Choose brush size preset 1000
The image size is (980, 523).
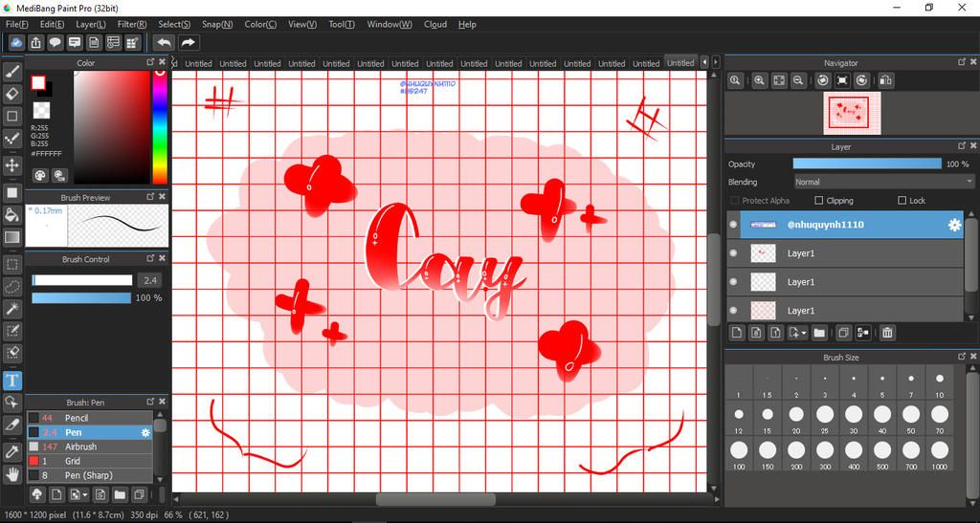940,454
